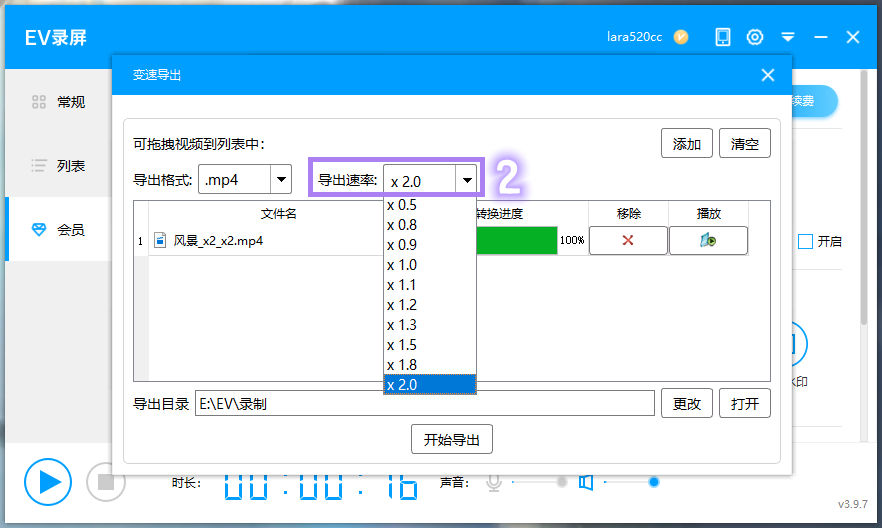Expand the 导出格式 .mp4 dropdown
Viewport: 882px width, 528px height.
(281, 179)
